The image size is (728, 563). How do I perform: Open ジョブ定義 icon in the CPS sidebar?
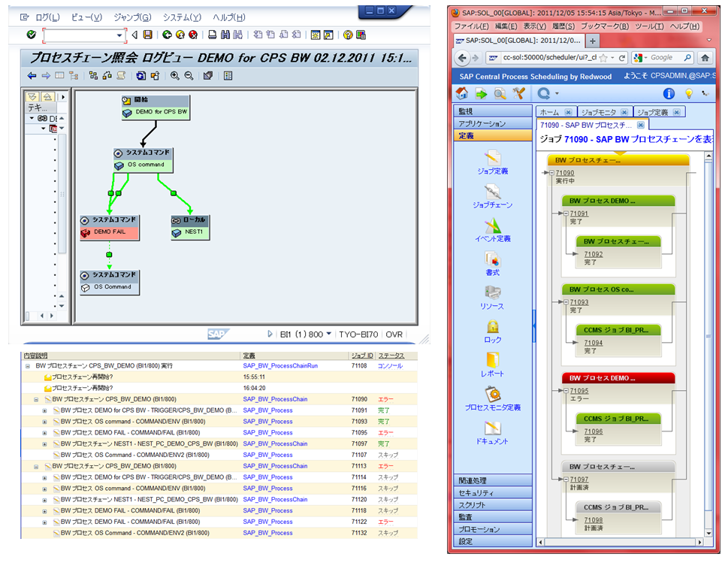click(x=493, y=158)
